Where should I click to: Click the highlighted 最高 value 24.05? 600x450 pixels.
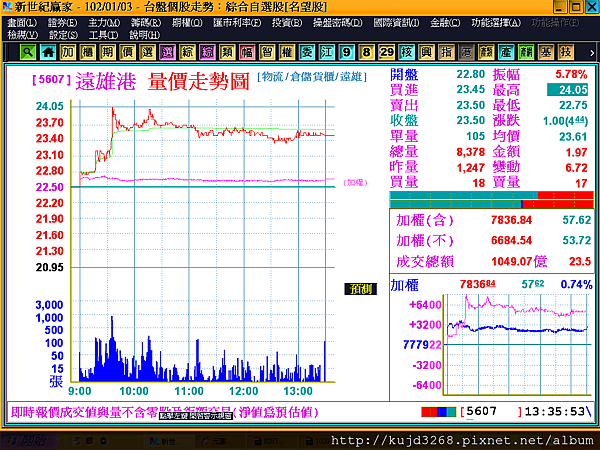567,90
